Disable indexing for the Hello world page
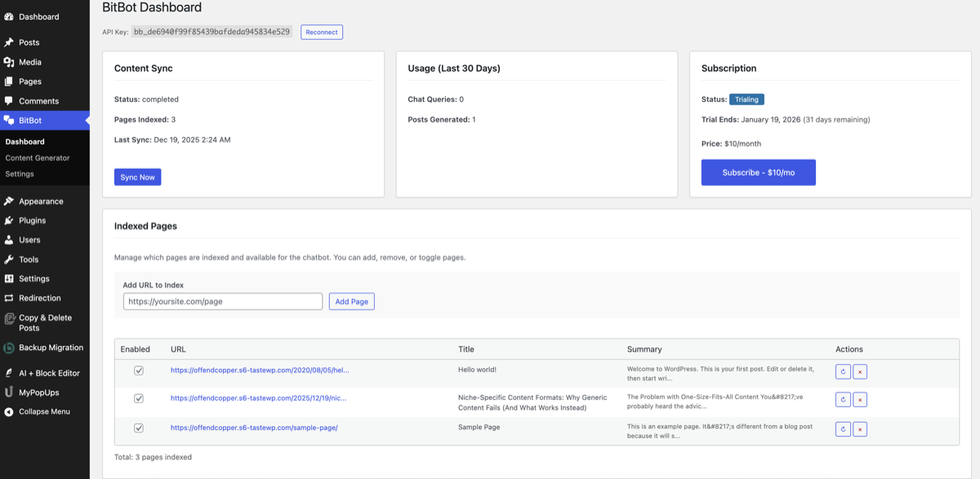 pos(139,370)
